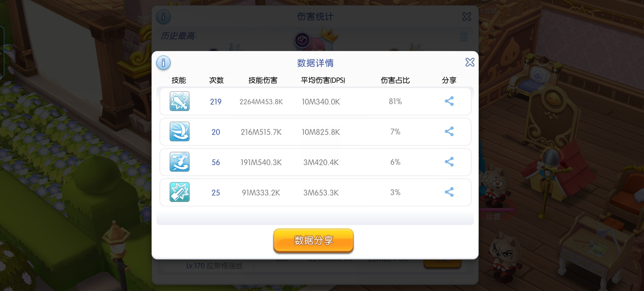The width and height of the screenshot is (644, 291).
Task: Share the skill row with 219 hits
Action: [449, 101]
